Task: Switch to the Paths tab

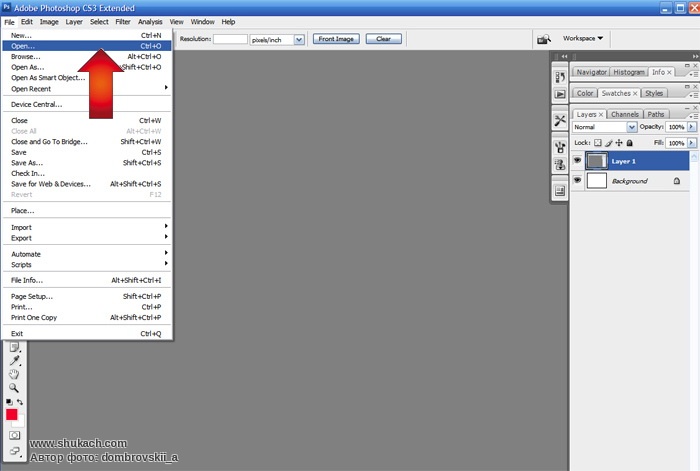Action: pyautogui.click(x=656, y=115)
